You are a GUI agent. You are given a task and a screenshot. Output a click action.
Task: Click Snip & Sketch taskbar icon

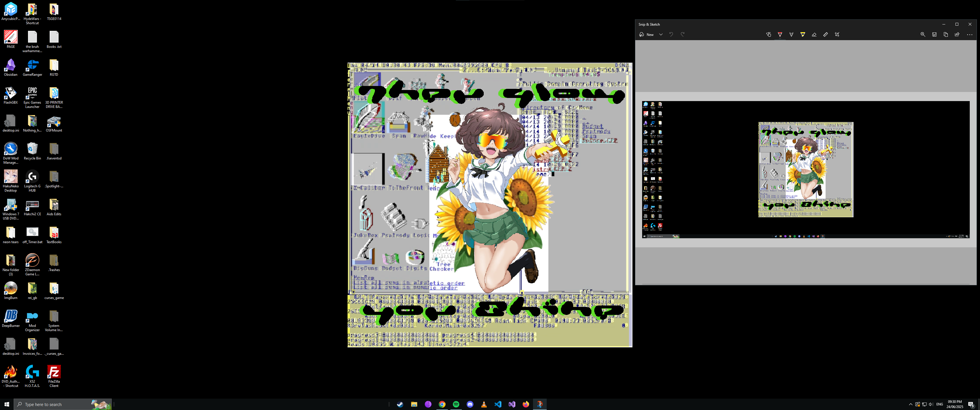click(x=540, y=404)
